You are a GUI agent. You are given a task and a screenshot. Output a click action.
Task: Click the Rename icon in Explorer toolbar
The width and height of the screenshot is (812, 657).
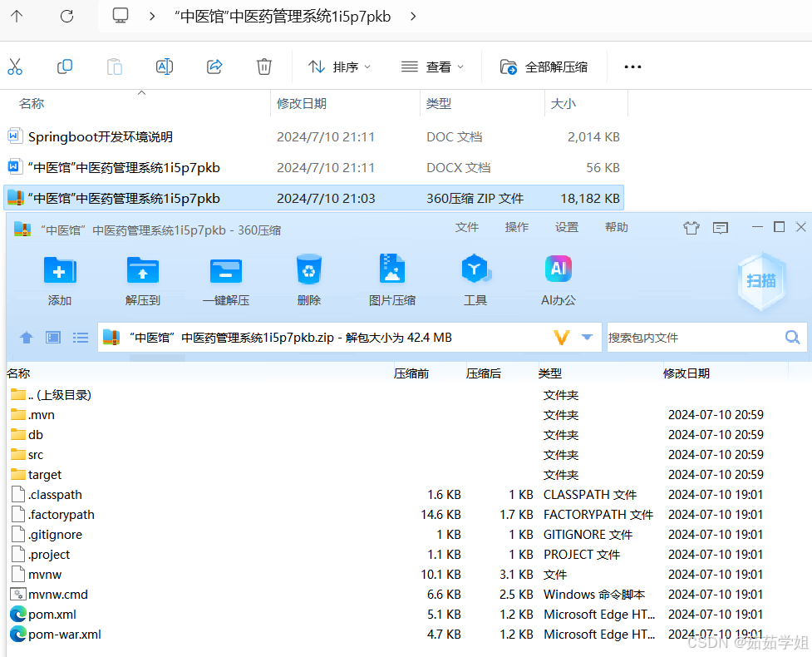point(165,67)
